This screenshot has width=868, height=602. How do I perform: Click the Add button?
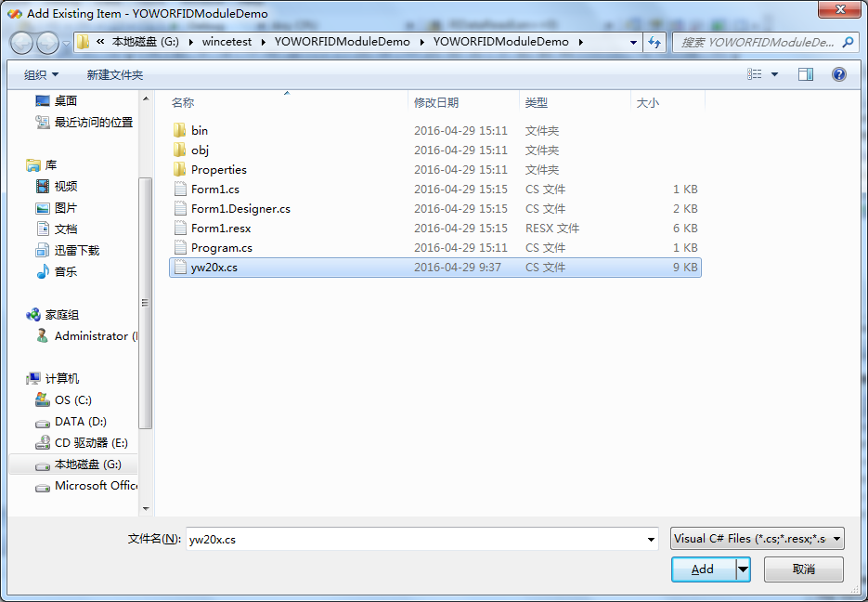(703, 569)
